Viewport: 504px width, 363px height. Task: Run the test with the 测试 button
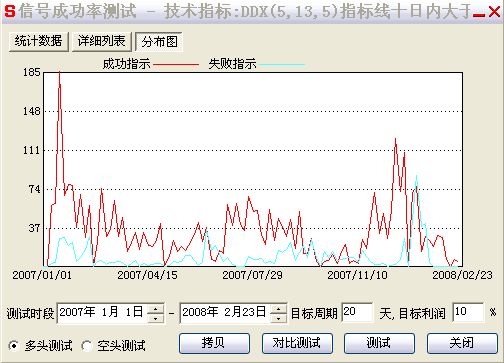click(x=379, y=343)
